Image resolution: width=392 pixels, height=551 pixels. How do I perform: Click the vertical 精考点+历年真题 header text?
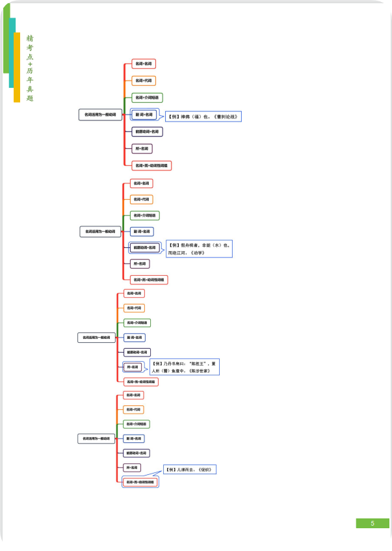(30, 68)
